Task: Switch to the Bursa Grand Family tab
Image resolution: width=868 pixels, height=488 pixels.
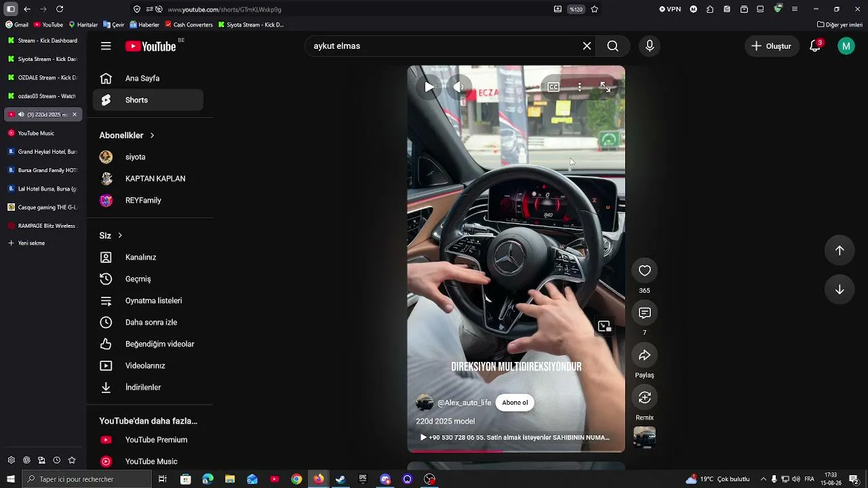Action: tap(43, 170)
